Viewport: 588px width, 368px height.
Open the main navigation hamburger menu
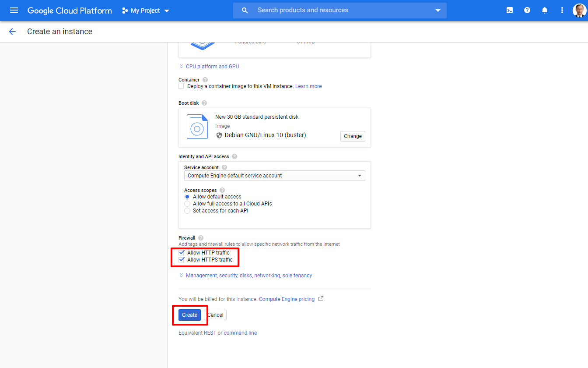coord(14,11)
